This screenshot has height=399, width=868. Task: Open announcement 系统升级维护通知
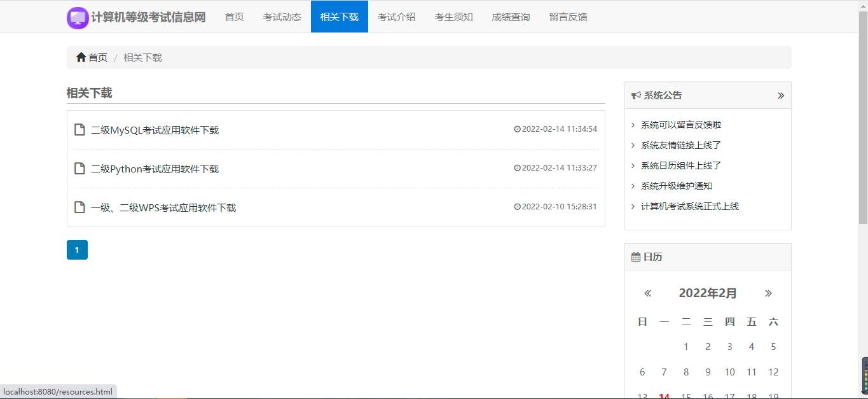click(677, 186)
